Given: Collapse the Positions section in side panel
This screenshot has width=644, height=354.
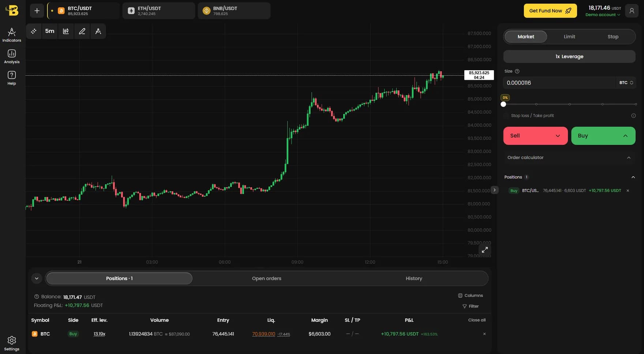Looking at the screenshot, I should [x=633, y=177].
